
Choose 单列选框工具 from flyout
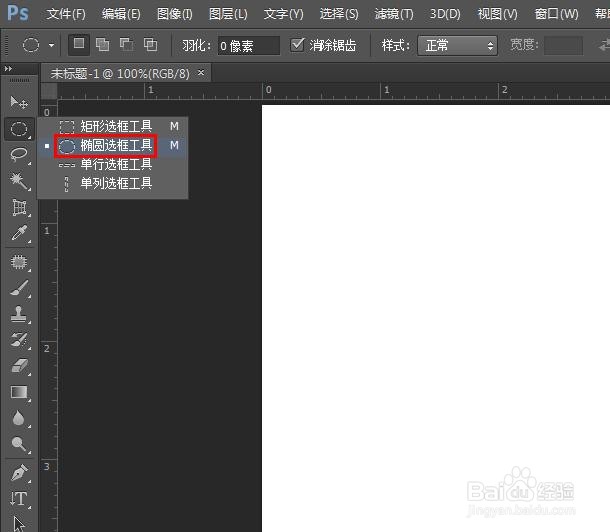click(x=113, y=183)
